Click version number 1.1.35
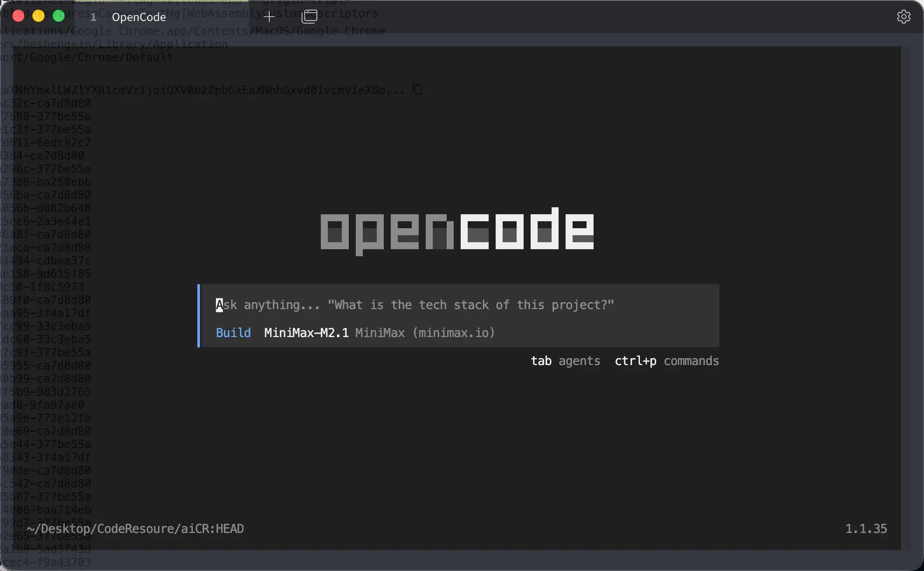924x571 pixels. (x=866, y=529)
